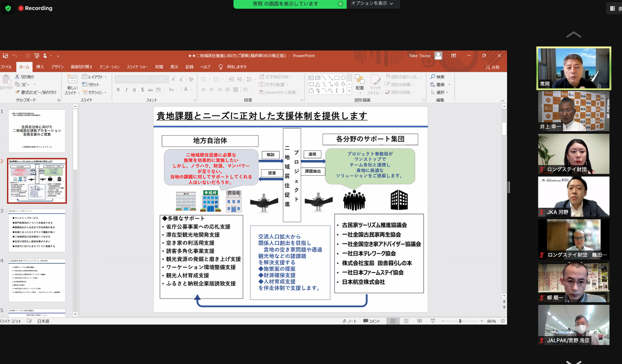Open the 挿入 (Insert) ribbon tab
Viewport: 622px width, 364px height.
point(40,67)
